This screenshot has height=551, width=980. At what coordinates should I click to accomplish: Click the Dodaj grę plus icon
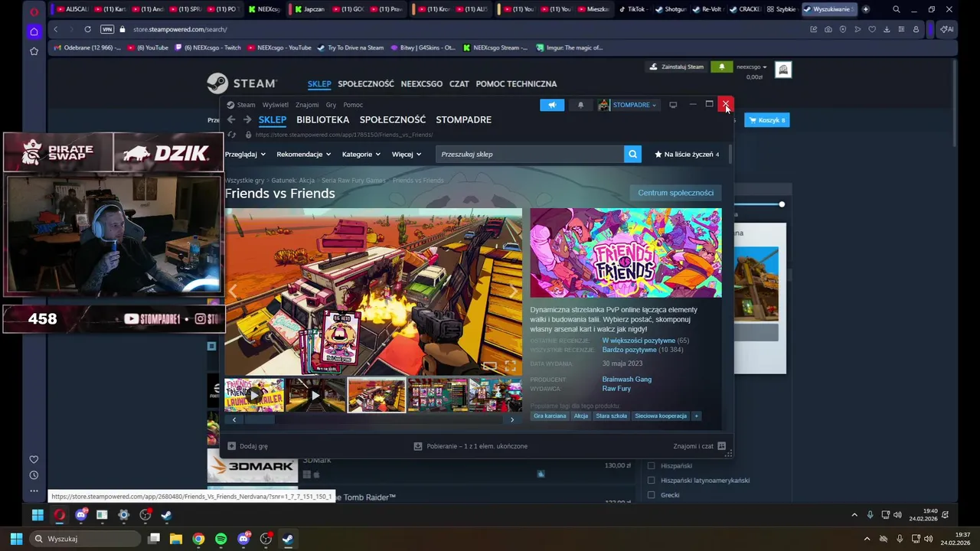232,446
